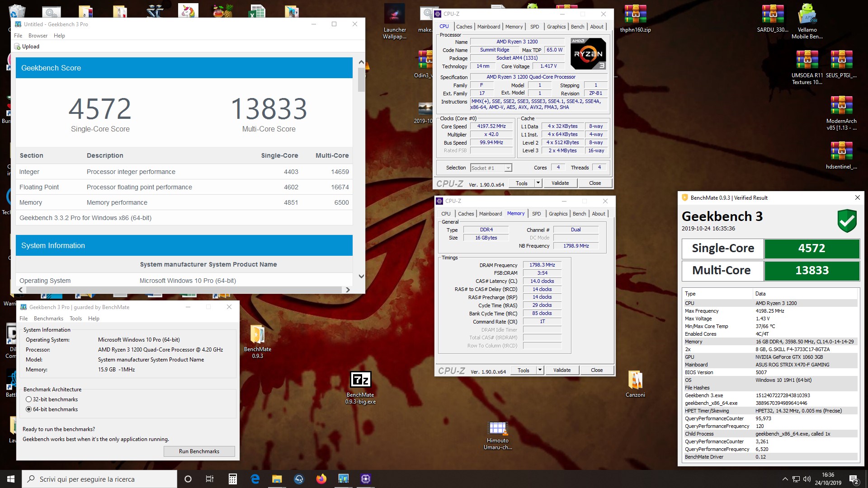Select 32-bit benchmarks radio button
Viewport: 868px width, 488px height.
tap(29, 399)
